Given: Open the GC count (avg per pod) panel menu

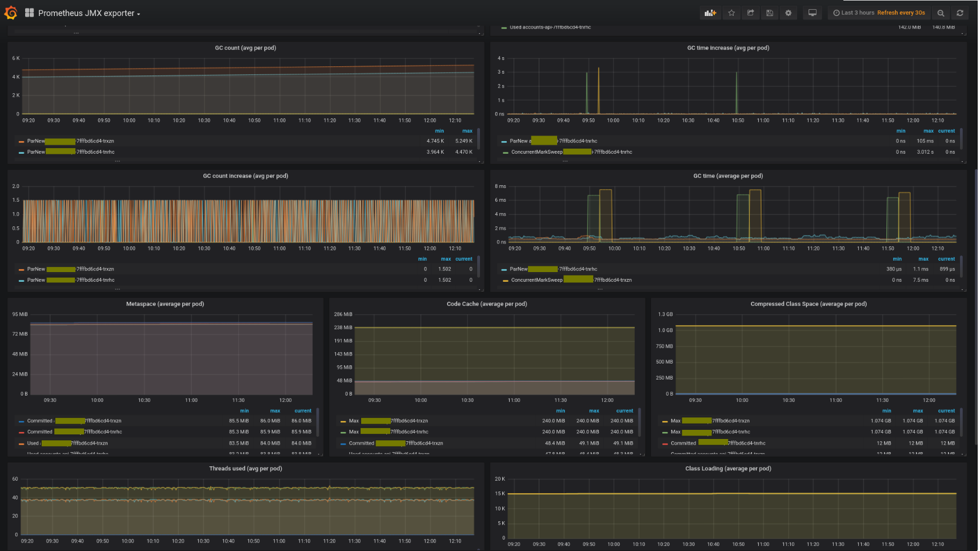Looking at the screenshot, I should [245, 48].
